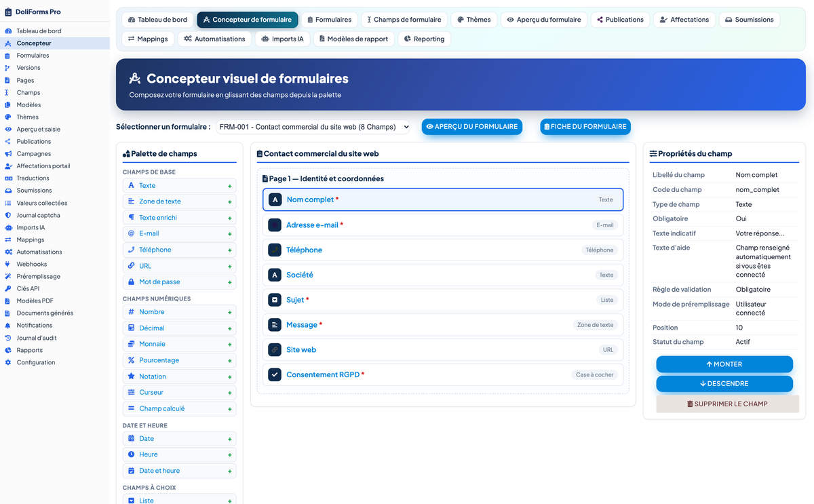The height and width of the screenshot is (504, 814).
Task: Click the Campagnes megaphone icon in sidebar
Action: click(8, 154)
